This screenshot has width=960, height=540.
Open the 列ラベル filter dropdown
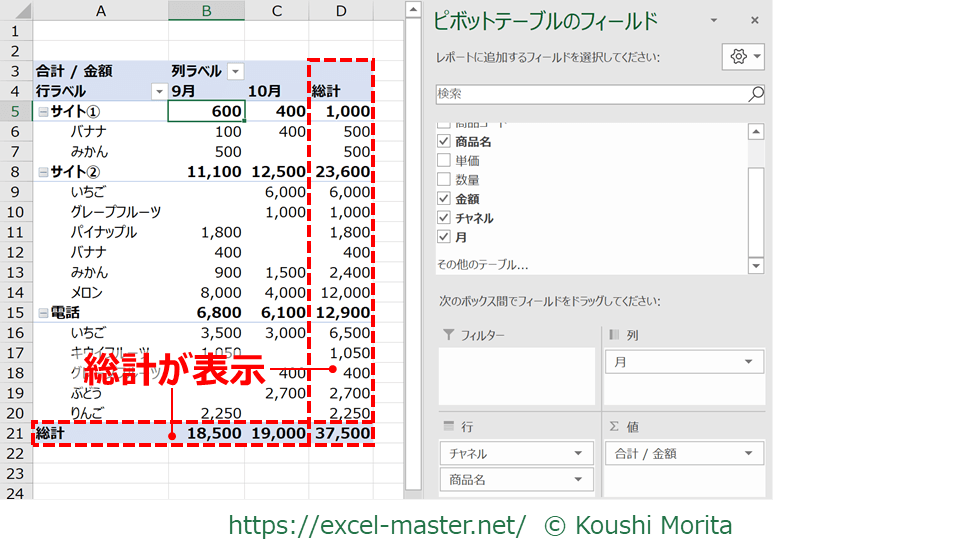pyautogui.click(x=235, y=71)
